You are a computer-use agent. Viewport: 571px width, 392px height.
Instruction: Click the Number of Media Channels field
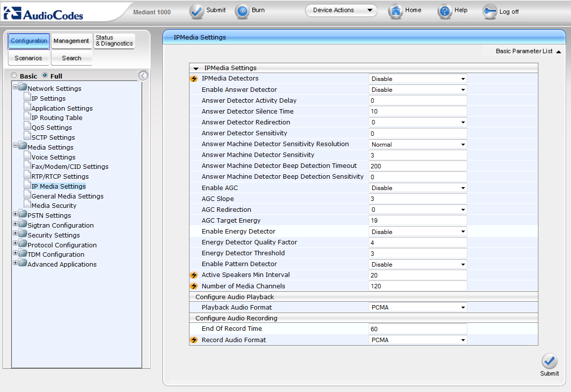418,286
